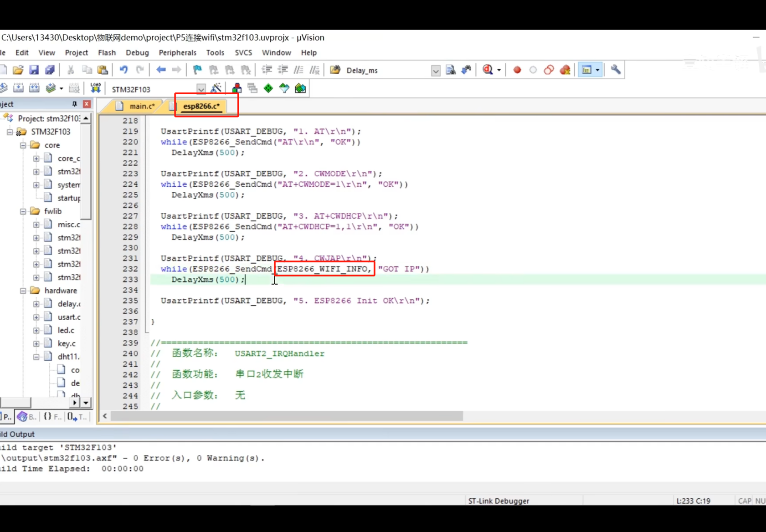Cut the selected text

tap(71, 70)
